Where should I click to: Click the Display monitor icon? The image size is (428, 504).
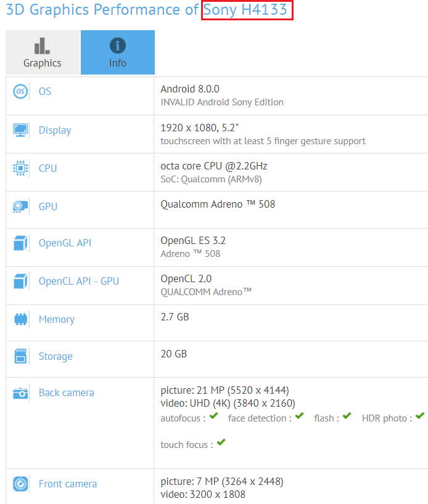20,130
